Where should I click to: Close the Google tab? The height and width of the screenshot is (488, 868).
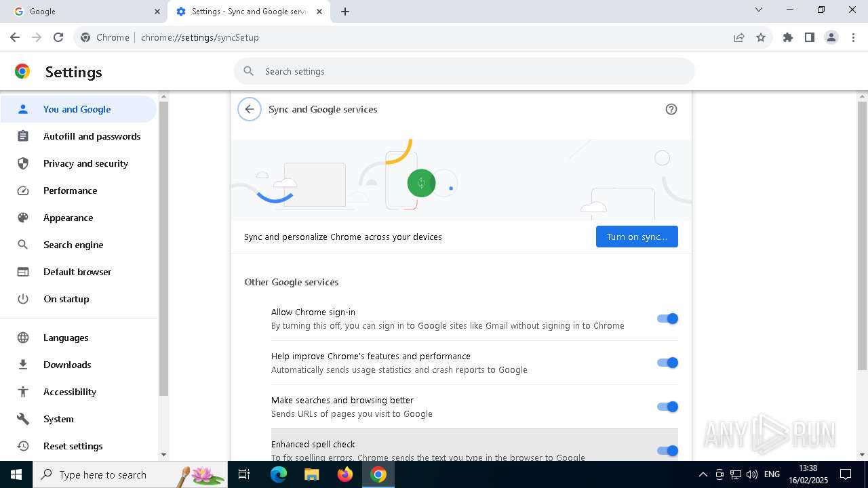click(x=157, y=12)
